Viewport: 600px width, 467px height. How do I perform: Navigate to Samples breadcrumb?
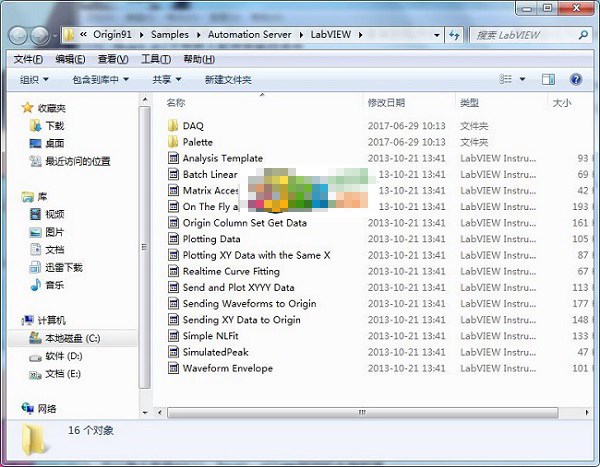pyautogui.click(x=170, y=34)
